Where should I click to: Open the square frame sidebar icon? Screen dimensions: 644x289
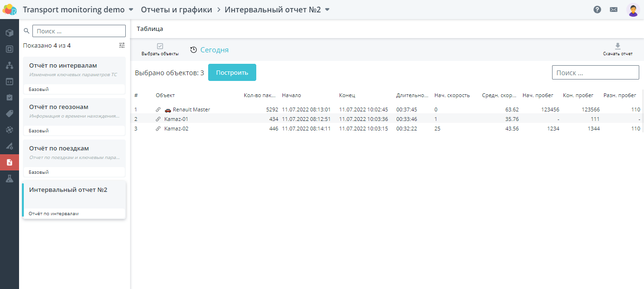(9, 49)
